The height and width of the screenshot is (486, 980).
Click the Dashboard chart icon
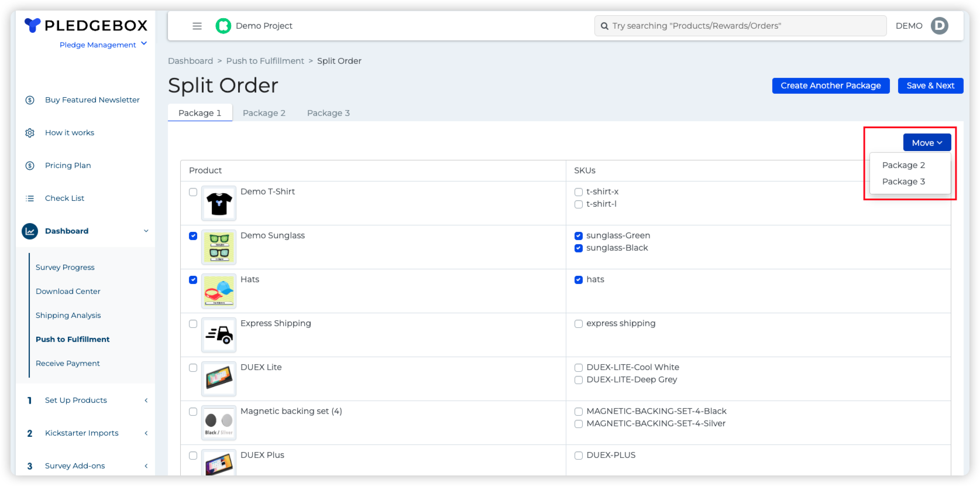30,231
